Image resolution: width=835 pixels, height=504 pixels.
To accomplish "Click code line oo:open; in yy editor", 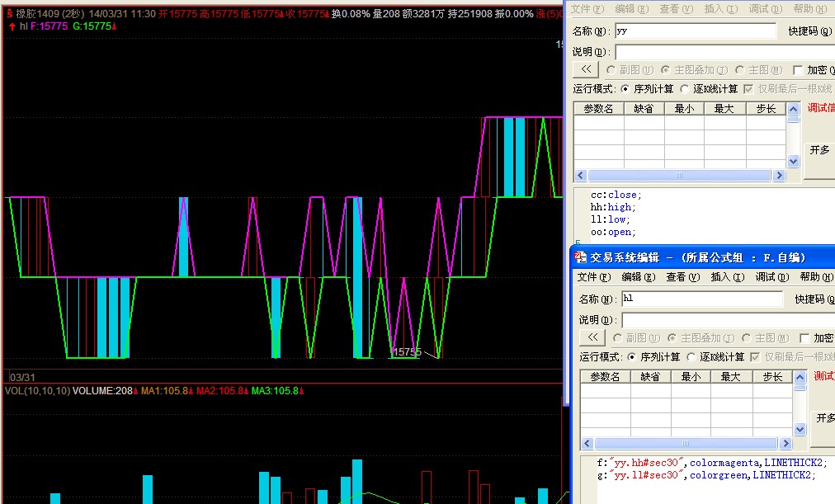I will click(x=613, y=232).
